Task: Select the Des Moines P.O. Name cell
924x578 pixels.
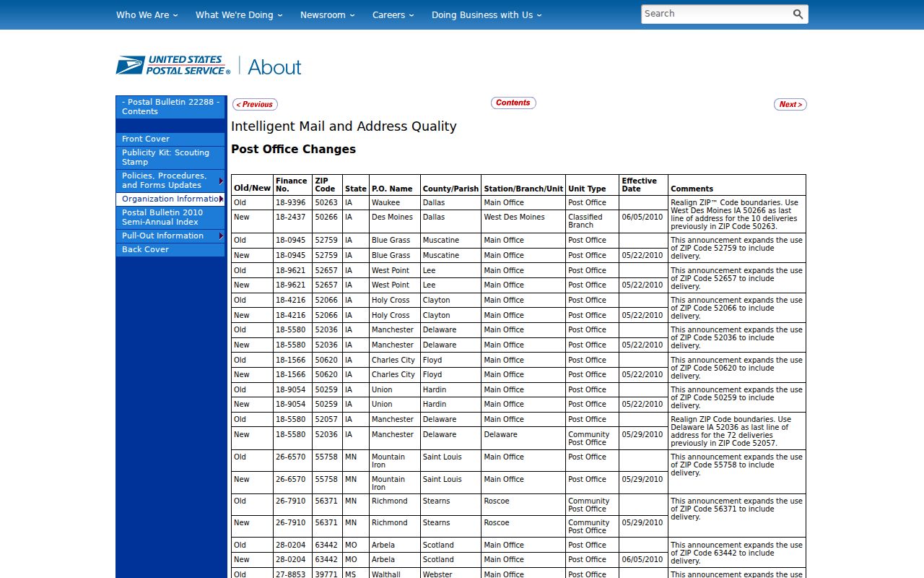Action: pyautogui.click(x=394, y=221)
